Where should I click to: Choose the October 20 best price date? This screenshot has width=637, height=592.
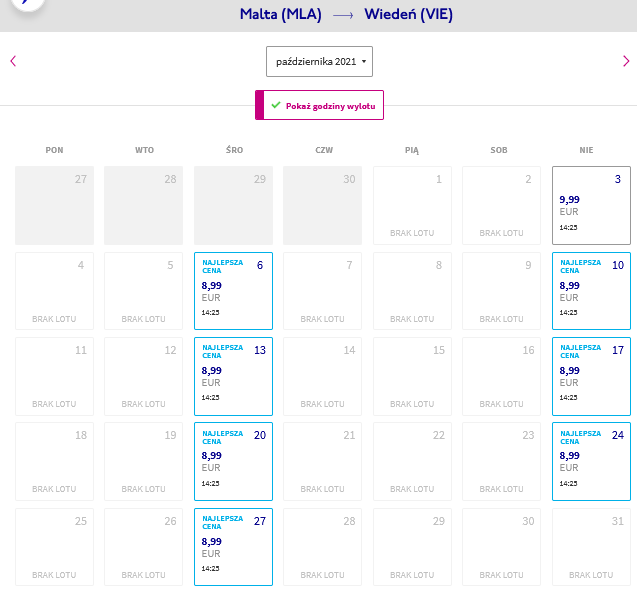click(x=233, y=462)
